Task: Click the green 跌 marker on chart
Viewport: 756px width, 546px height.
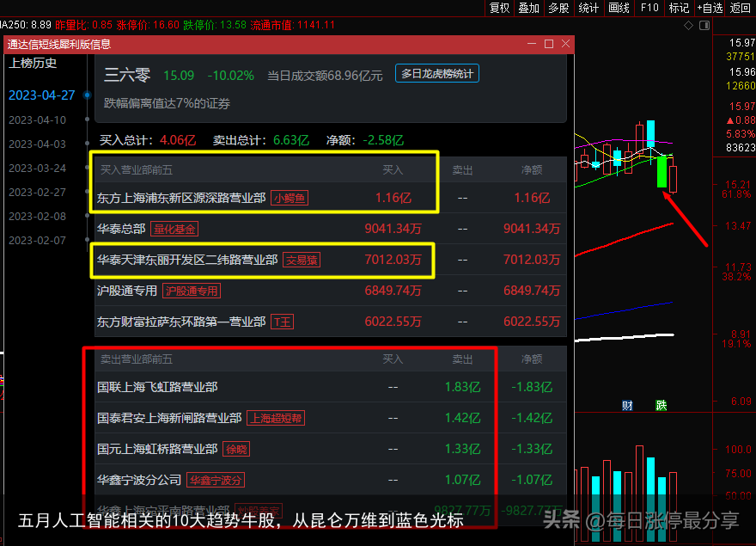Action: pyautogui.click(x=661, y=406)
